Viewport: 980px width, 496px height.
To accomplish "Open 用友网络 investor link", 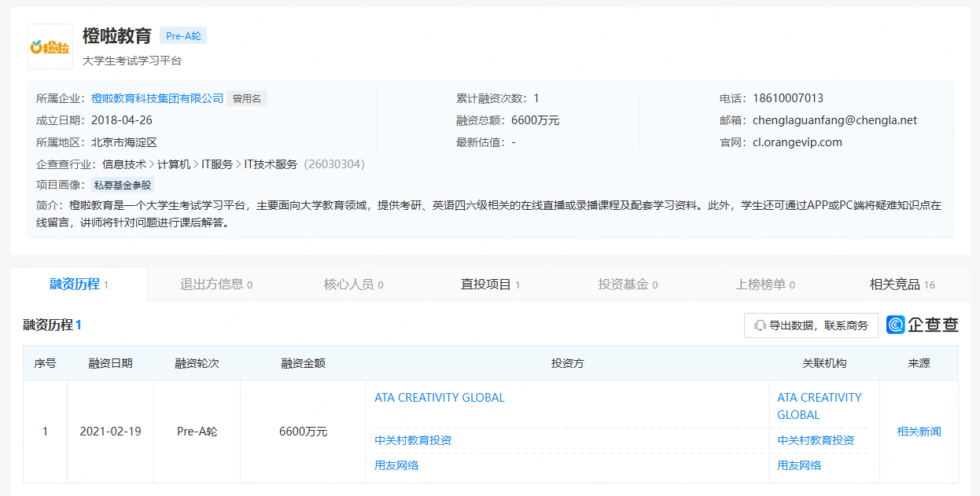I will click(x=396, y=465).
